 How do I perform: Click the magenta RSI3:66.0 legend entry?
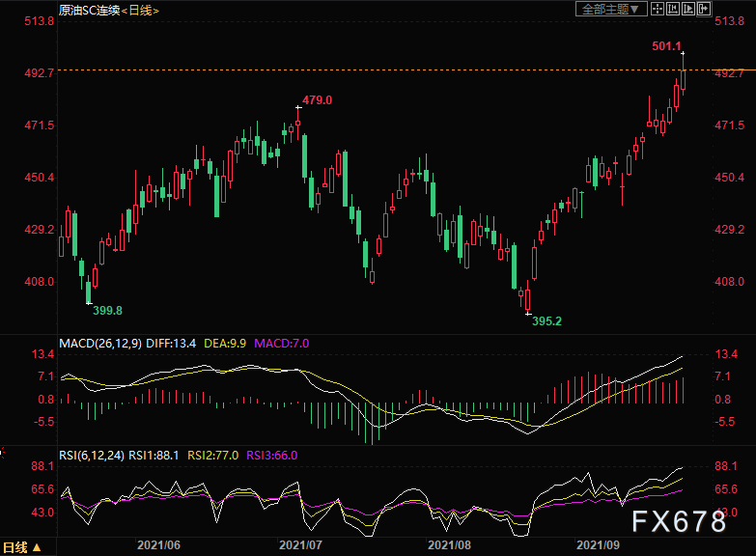273,455
